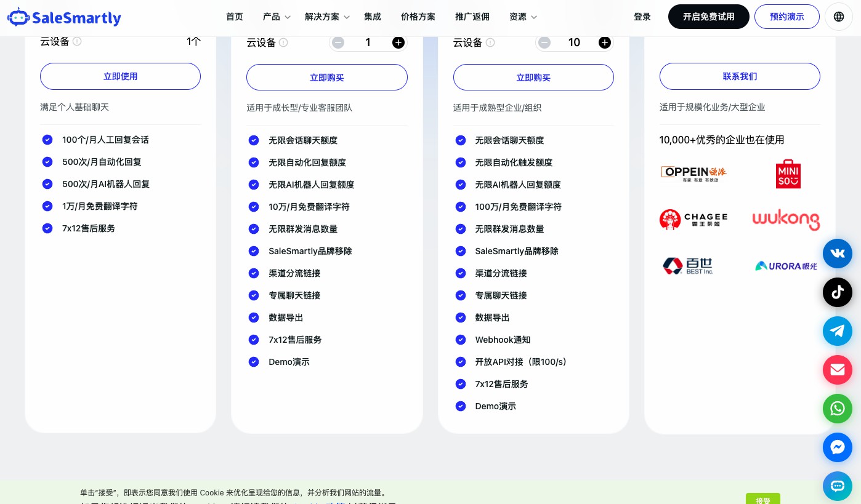Click the globe language icon
This screenshot has width=861, height=504.
point(838,17)
